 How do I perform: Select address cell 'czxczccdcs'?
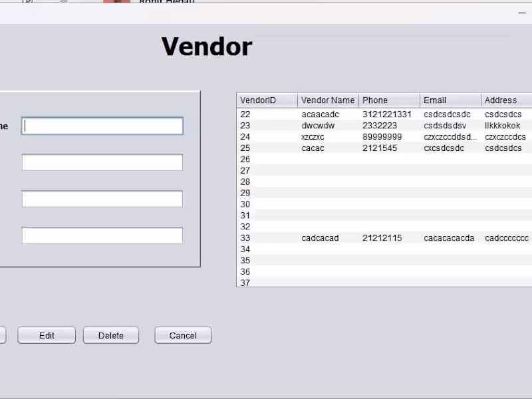[x=506, y=137]
